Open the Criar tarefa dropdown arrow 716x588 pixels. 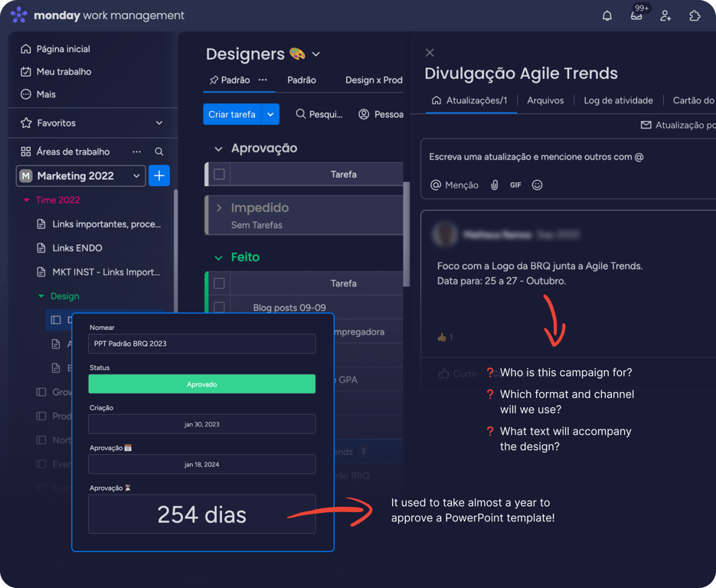[270, 114]
